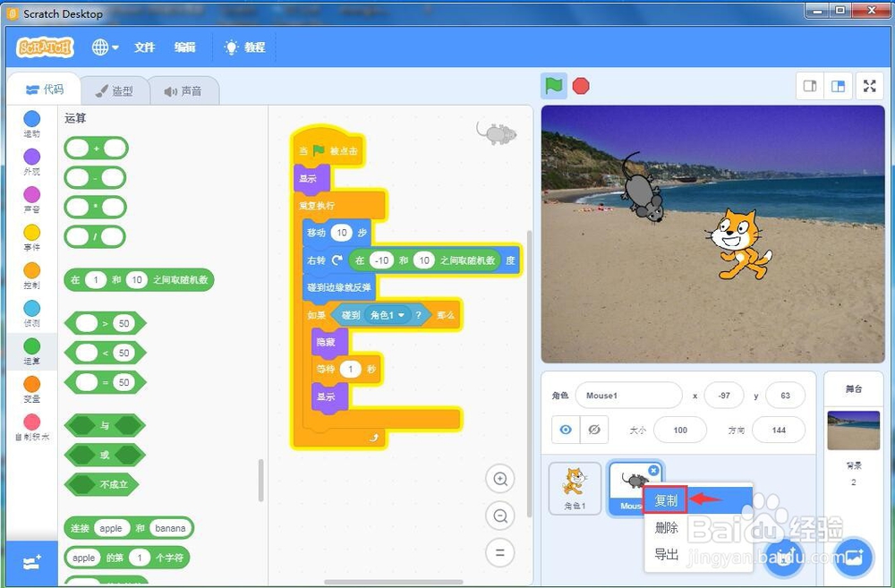Viewport: 895px width, 588px height.
Task: Open the 教程 tutorials lightbulb
Action: pyautogui.click(x=245, y=47)
